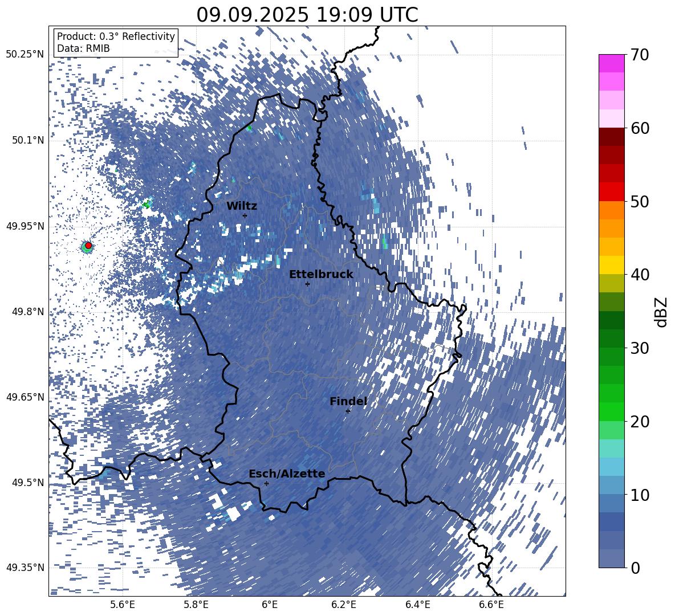Image resolution: width=675 pixels, height=616 pixels.
Task: Click the 49.65°N latitude label
Action: (x=25, y=397)
